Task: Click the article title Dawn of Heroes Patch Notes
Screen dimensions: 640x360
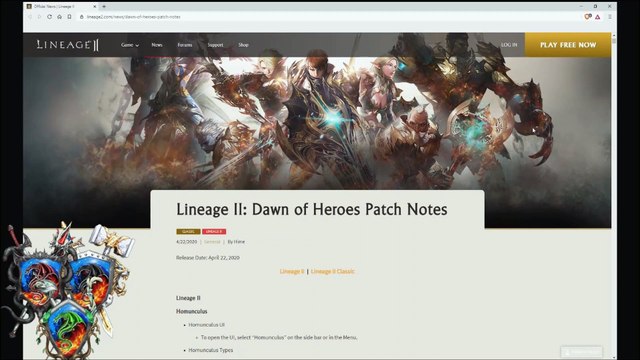Action: [311, 209]
